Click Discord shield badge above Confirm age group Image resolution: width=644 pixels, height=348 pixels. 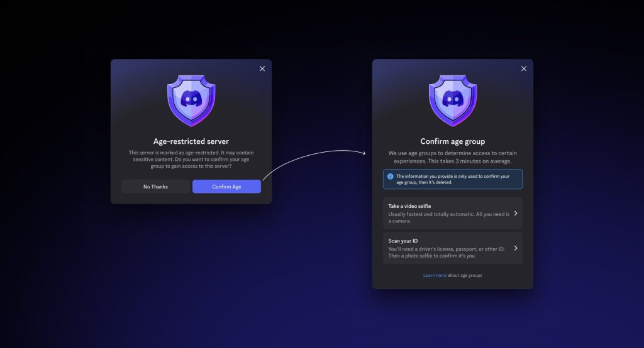(x=452, y=101)
